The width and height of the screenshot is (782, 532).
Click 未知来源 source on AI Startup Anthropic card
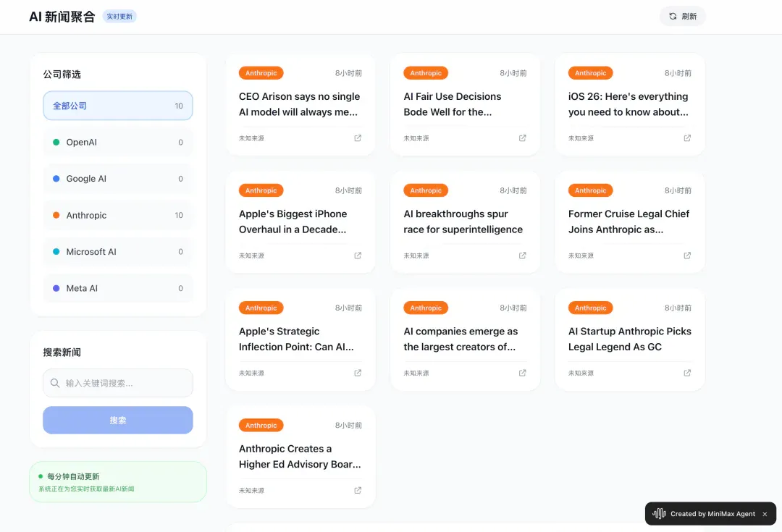point(581,373)
